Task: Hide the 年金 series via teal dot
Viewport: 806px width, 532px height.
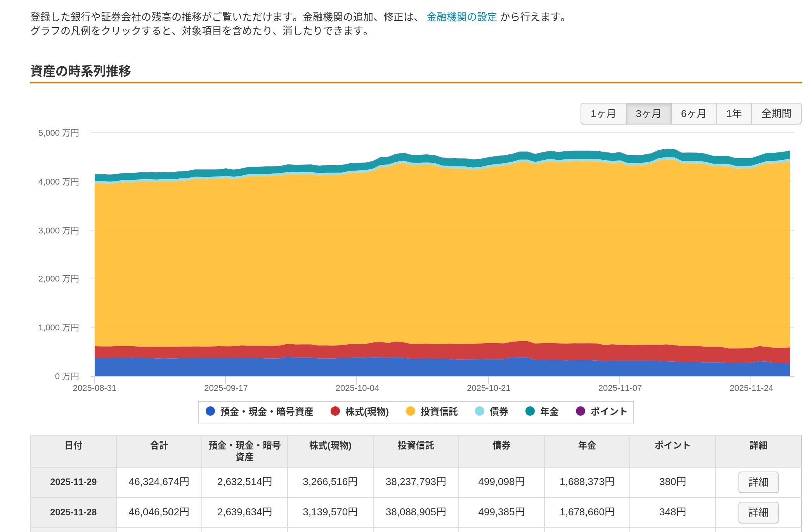Action: click(530, 411)
